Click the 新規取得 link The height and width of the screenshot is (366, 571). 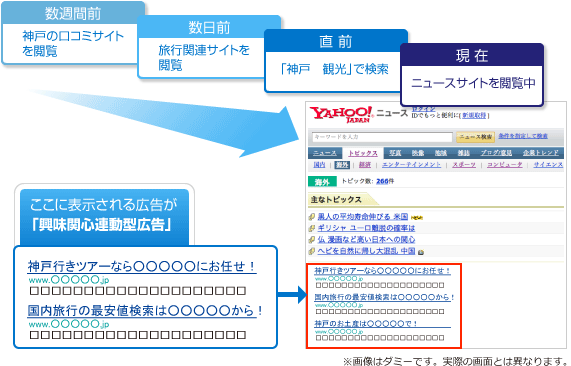click(474, 115)
